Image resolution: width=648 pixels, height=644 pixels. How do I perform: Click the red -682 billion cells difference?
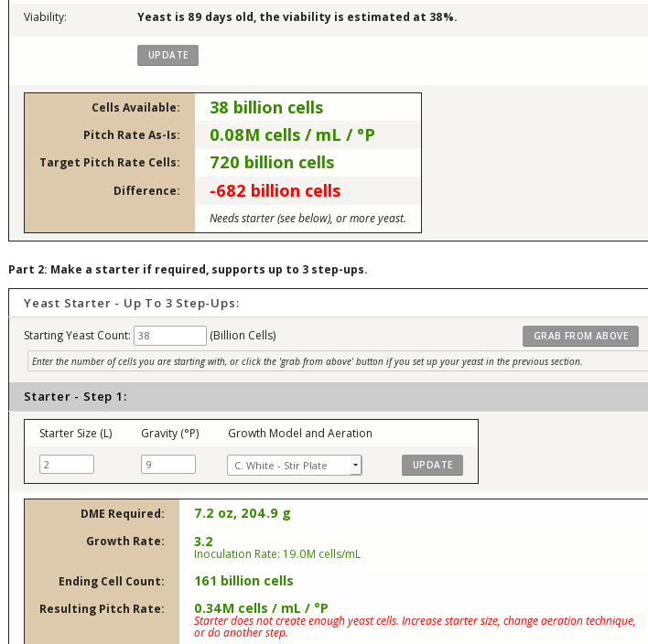click(x=275, y=191)
